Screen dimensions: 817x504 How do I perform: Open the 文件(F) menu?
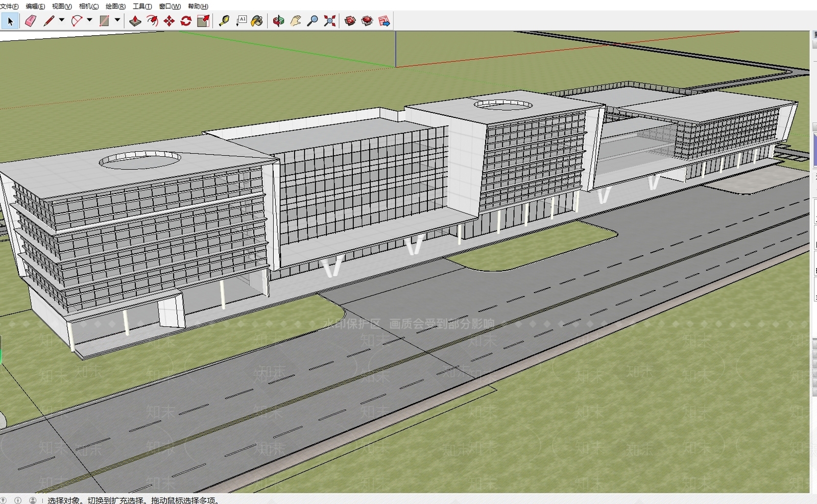(x=9, y=6)
